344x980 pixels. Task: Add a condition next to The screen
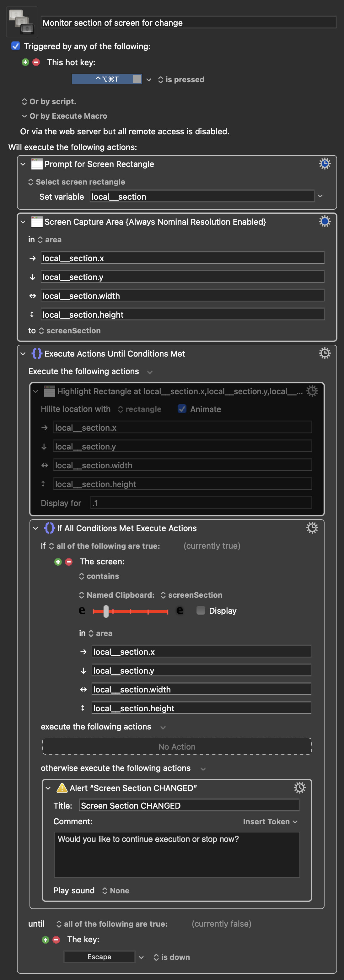(x=58, y=562)
